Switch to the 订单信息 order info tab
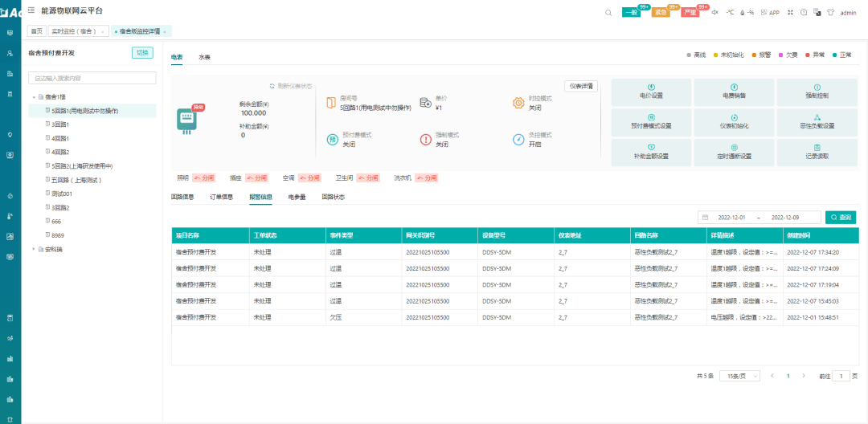Image resolution: width=868 pixels, height=424 pixels. click(x=222, y=197)
